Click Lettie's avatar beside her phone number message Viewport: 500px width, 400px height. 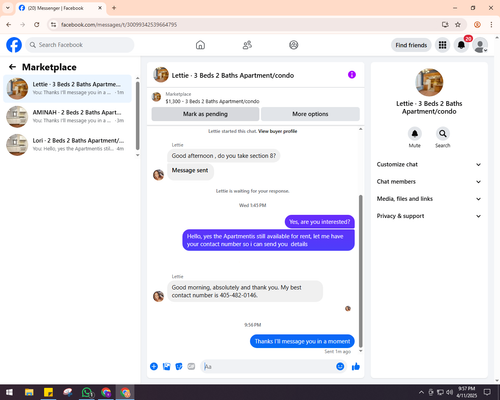tap(158, 296)
